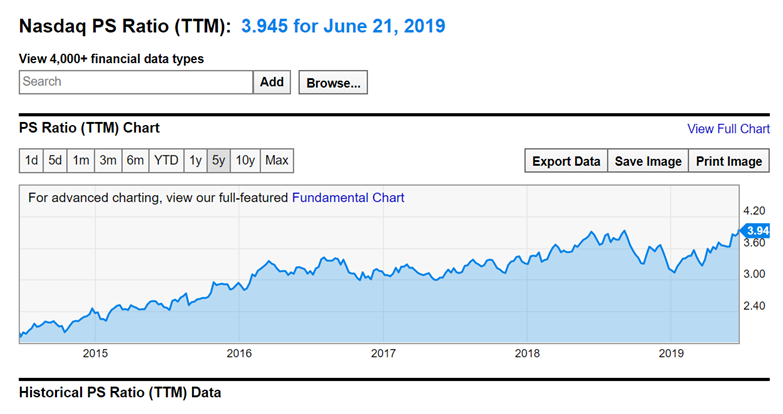Click the Add button
The image size is (783, 414).
tap(272, 82)
